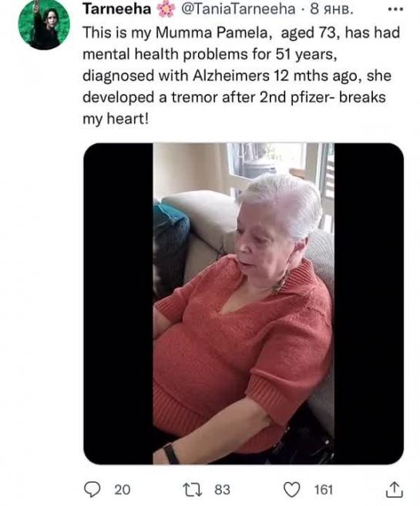
Task: Open the tweet timestamp 8 янв.
Action: pyautogui.click(x=331, y=9)
